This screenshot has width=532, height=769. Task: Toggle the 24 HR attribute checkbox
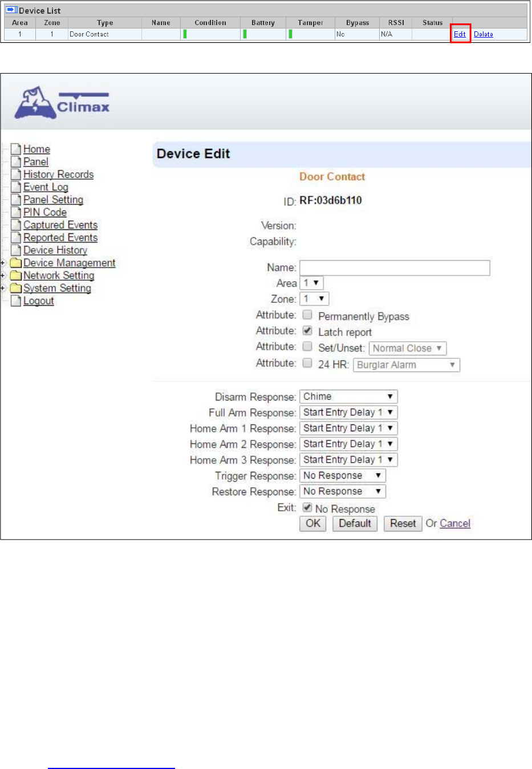[x=307, y=363]
